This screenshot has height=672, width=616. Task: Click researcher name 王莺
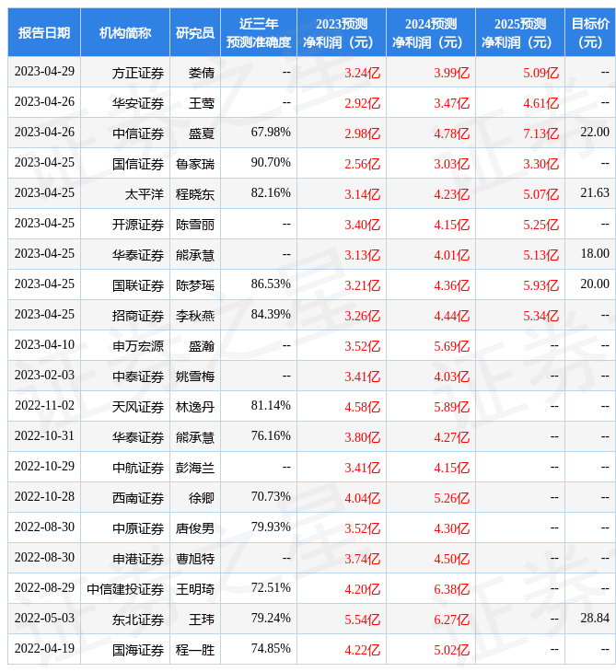202,103
